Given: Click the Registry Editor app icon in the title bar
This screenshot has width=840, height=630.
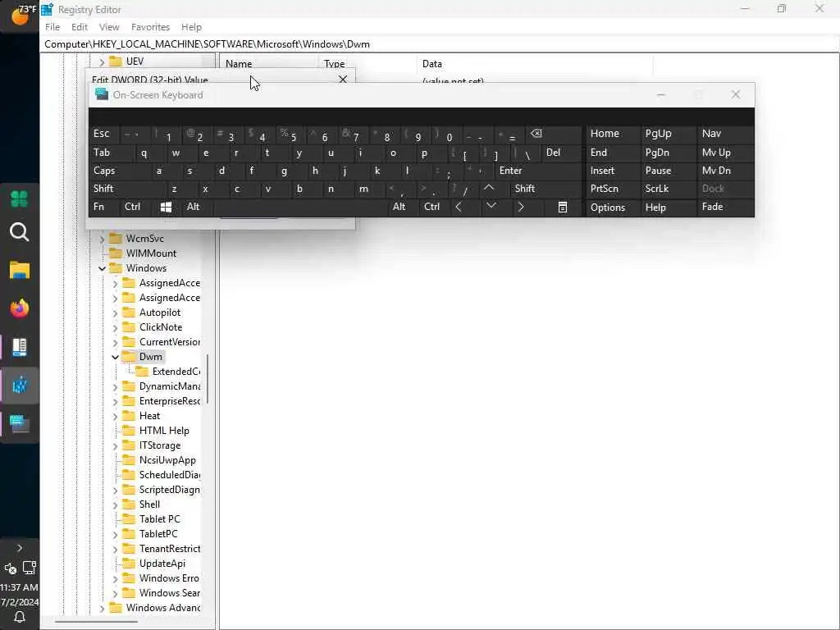Looking at the screenshot, I should click(48, 9).
